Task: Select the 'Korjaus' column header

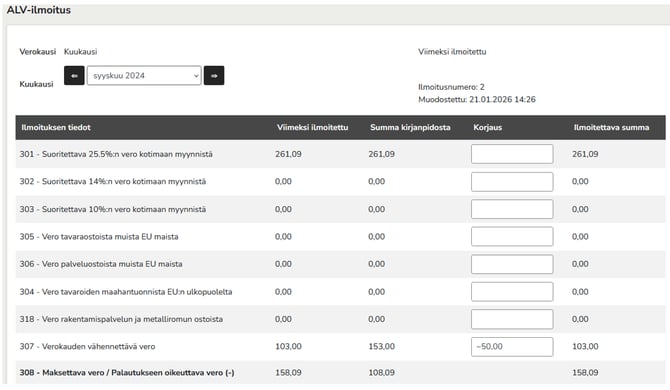Action: point(488,127)
